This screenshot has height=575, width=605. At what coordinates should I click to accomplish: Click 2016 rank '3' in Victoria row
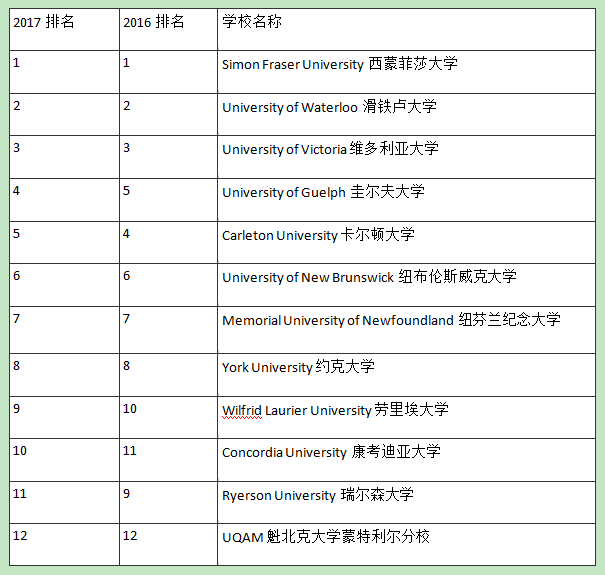[x=127, y=147]
